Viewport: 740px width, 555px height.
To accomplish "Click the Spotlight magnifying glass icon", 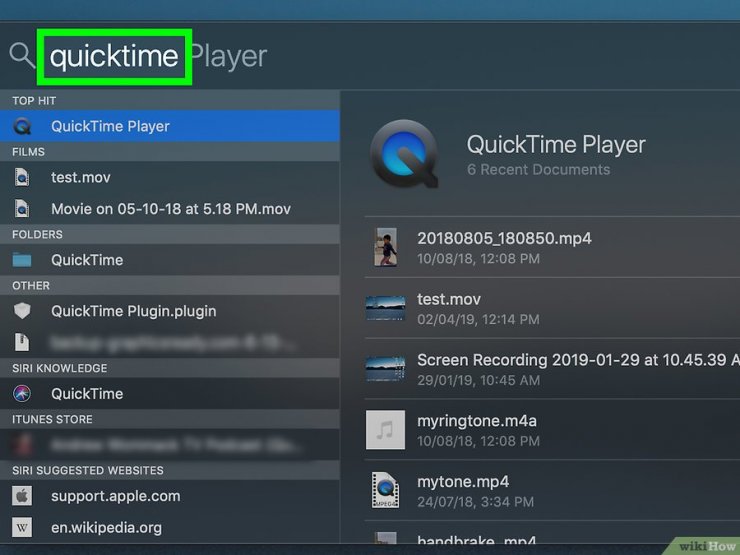I will point(22,55).
